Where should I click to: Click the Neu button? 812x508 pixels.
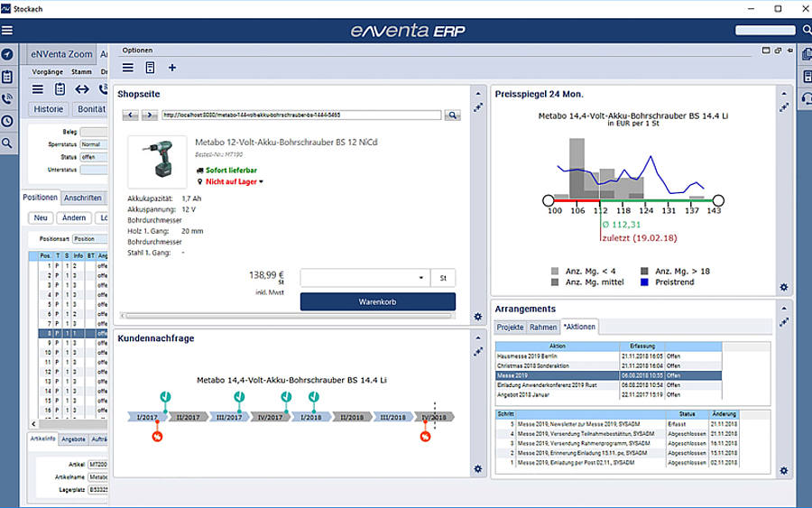pos(41,218)
